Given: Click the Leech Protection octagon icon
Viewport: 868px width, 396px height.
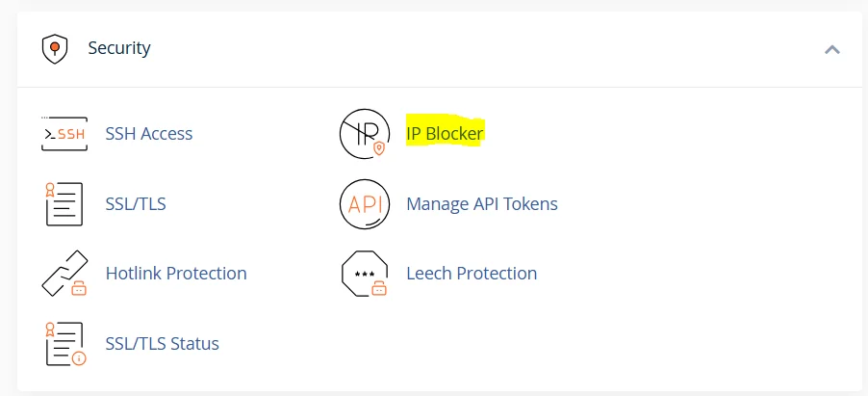Looking at the screenshot, I should click(365, 274).
